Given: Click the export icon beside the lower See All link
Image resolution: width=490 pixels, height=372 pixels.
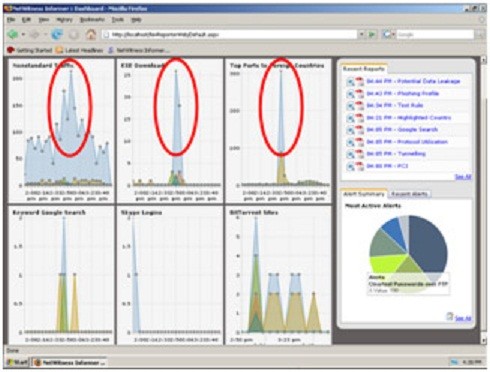Looking at the screenshot, I should point(450,316).
